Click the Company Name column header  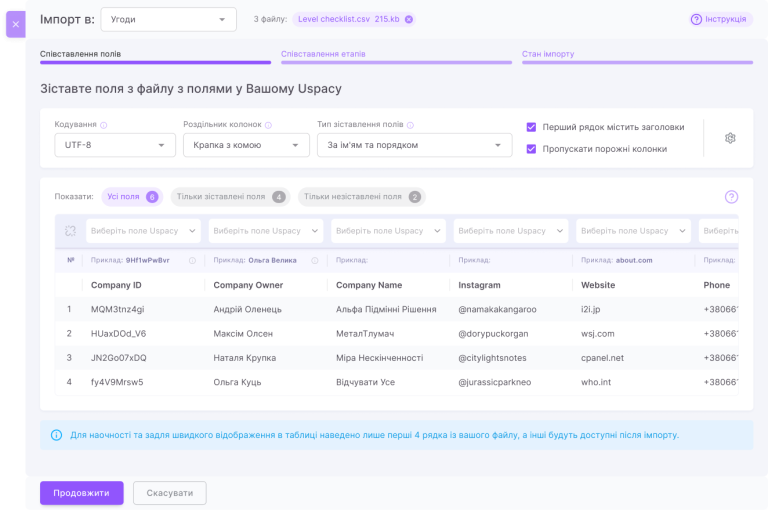369,285
